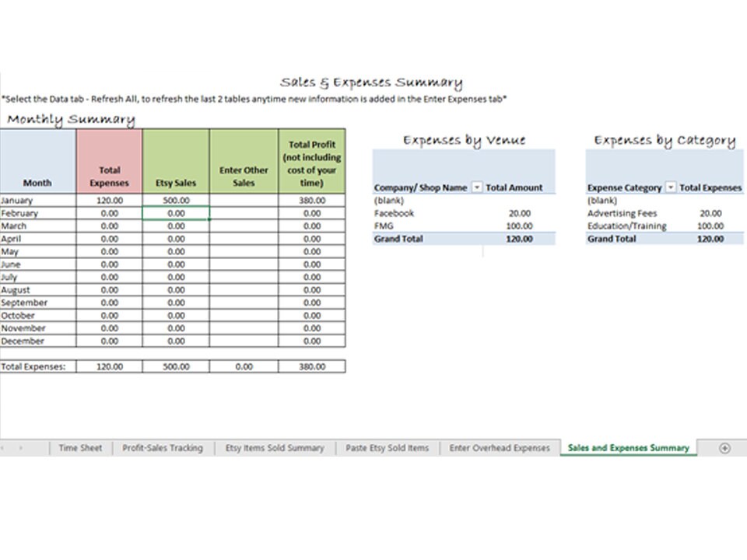Switch to Enter Overhead Expenses tab
Screen dimensions: 747x560
point(499,448)
